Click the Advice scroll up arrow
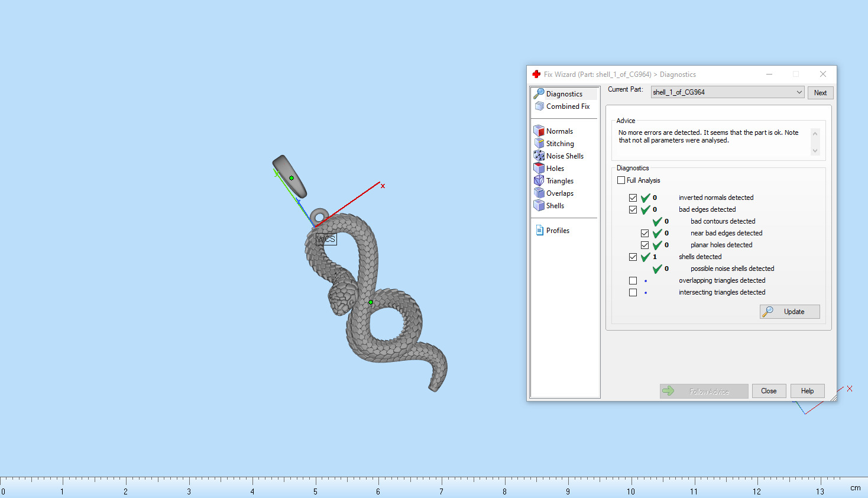The height and width of the screenshot is (498, 868). [x=815, y=134]
